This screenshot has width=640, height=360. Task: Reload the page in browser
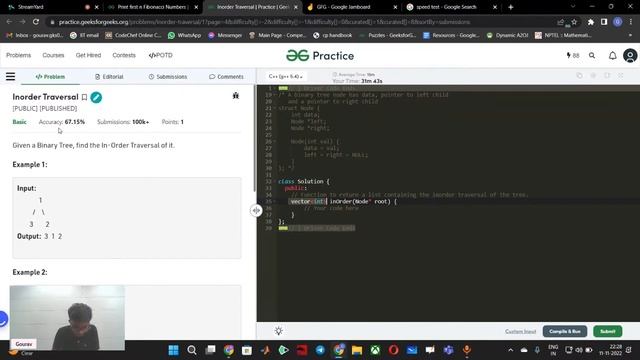(36, 22)
